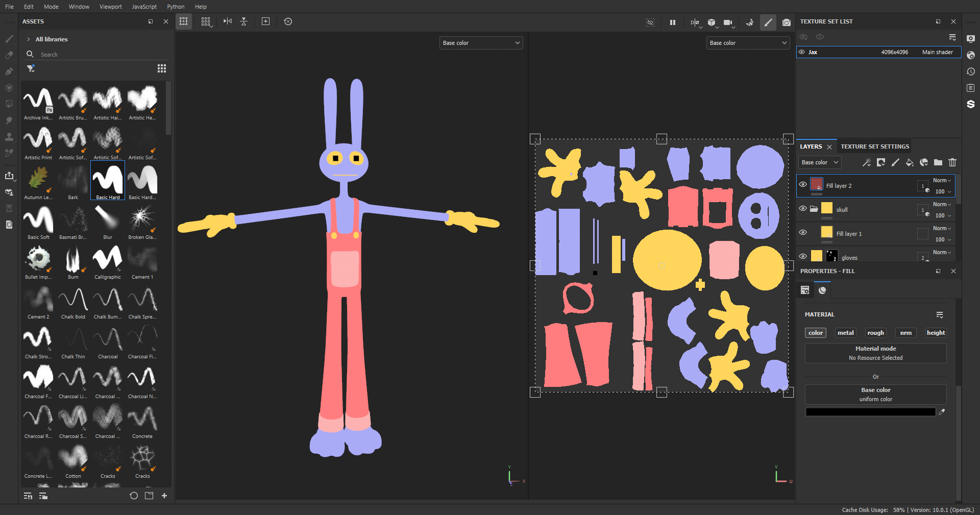This screenshot has height=515, width=980.
Task: Select the Paint brush tool in the left sidebar
Action: 9,39
